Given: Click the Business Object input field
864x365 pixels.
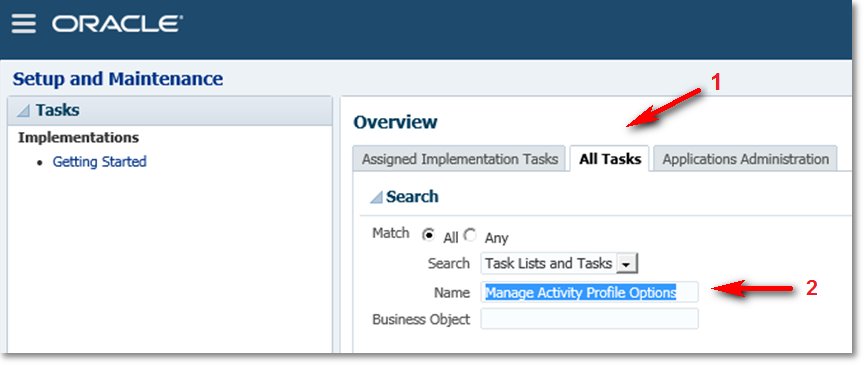Looking at the screenshot, I should [589, 319].
